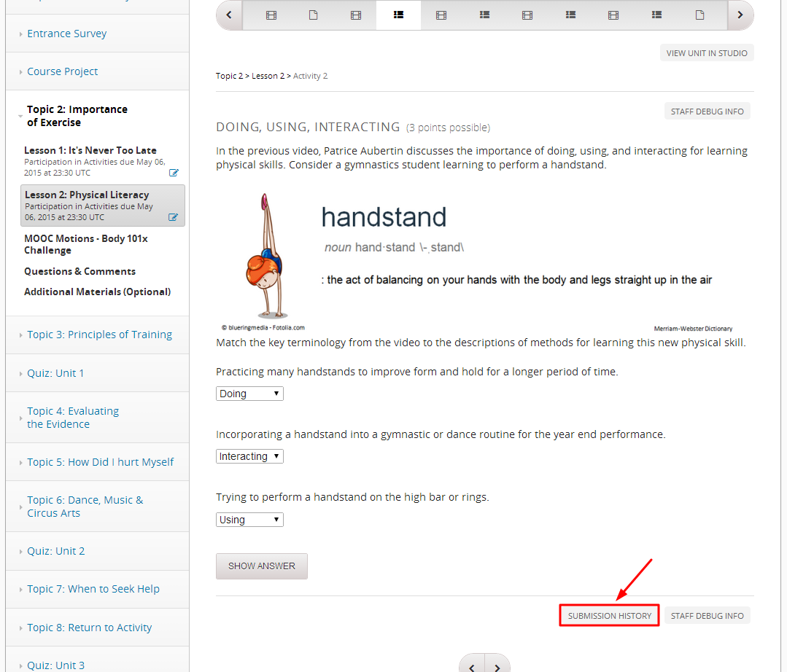The height and width of the screenshot is (672, 787).
Task: Click the first video film icon in unit navigation
Action: pyautogui.click(x=271, y=15)
